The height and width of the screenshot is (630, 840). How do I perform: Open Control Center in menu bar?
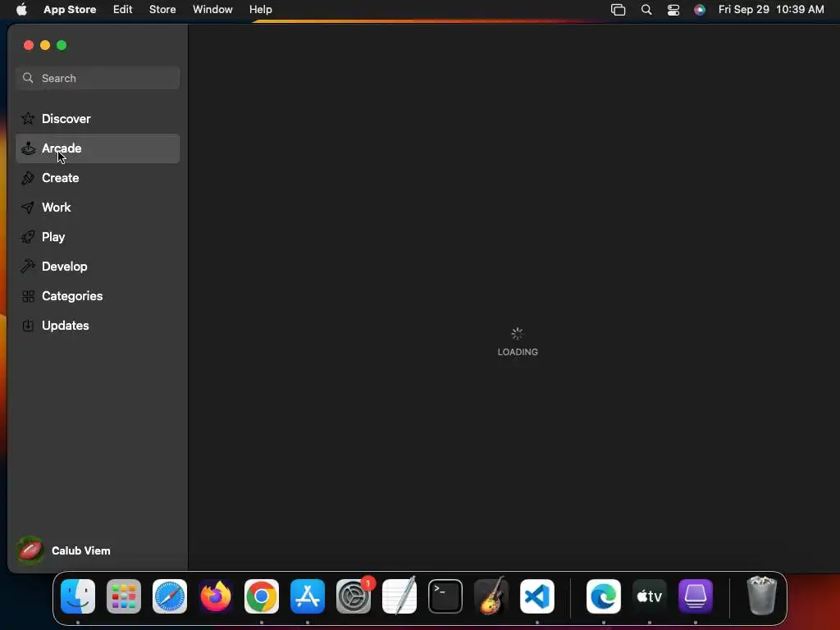pos(673,10)
